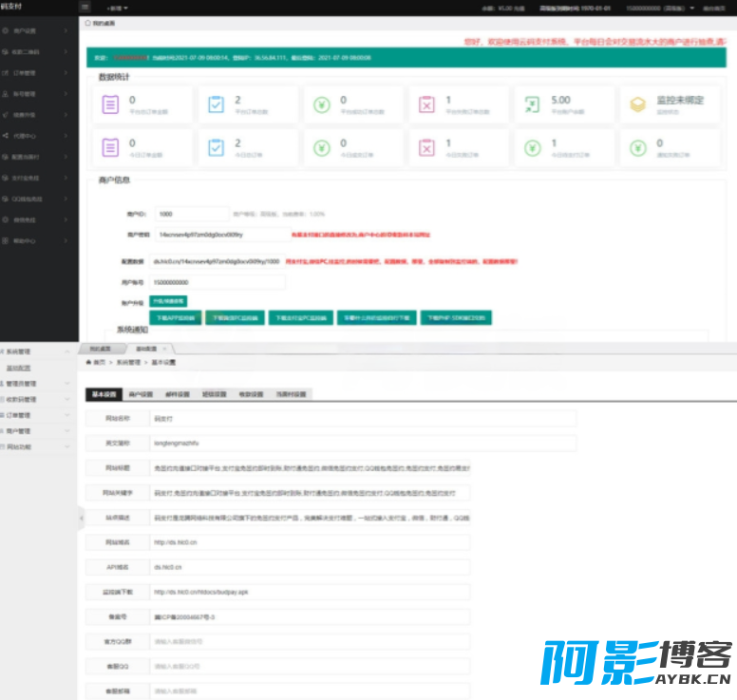This screenshot has width=737, height=700.
Task: Click the 充值 recharge link in the top bar
Action: point(520,9)
